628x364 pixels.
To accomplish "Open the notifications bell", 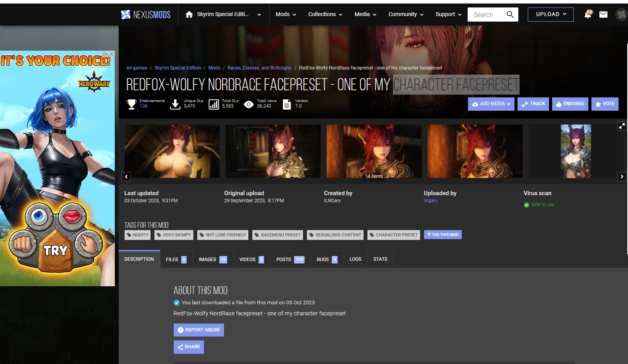I will (x=588, y=15).
